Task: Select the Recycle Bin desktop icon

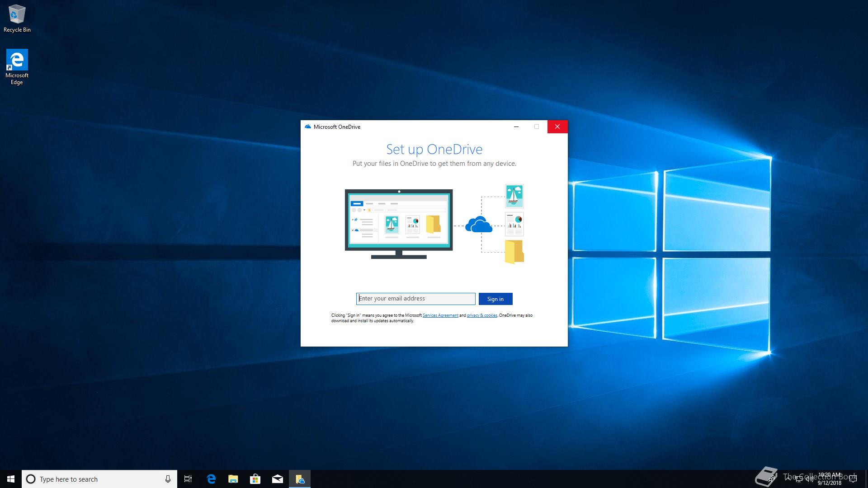Action: click(17, 19)
